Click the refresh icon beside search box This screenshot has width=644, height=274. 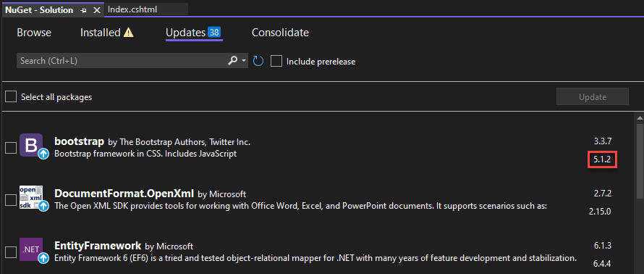258,62
